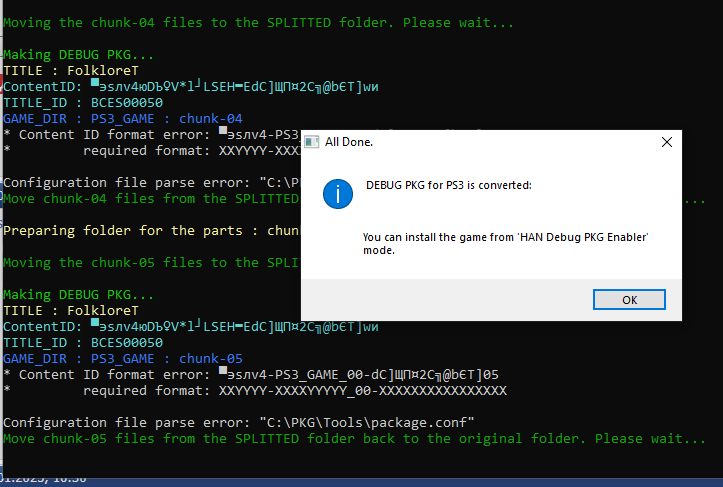Click 'Move chunk-04 files from the SPLITTED' line
723x487 pixels.
point(151,199)
